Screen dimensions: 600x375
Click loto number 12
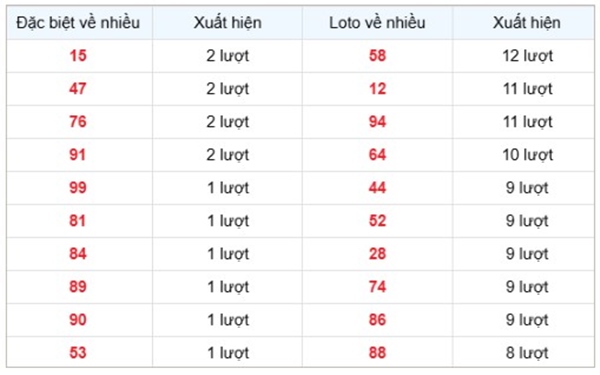coord(377,89)
